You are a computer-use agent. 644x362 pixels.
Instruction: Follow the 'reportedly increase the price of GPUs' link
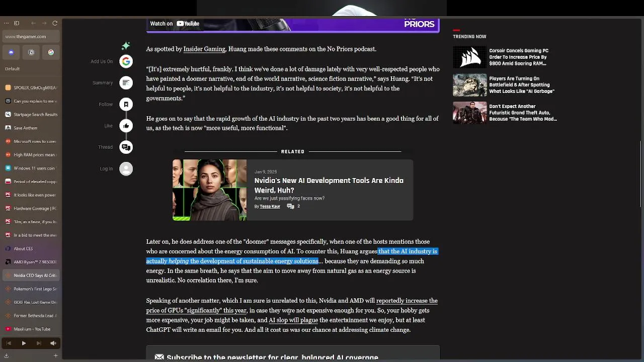292,305
